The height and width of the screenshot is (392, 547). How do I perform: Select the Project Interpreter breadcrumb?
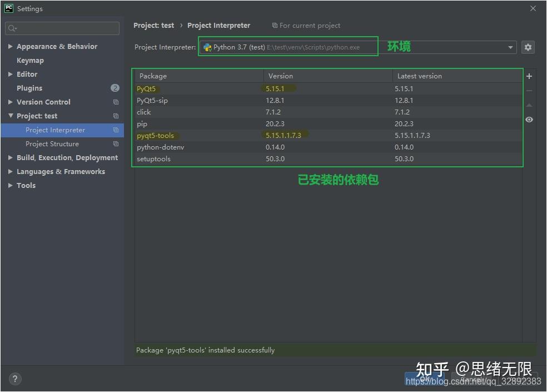pos(219,26)
